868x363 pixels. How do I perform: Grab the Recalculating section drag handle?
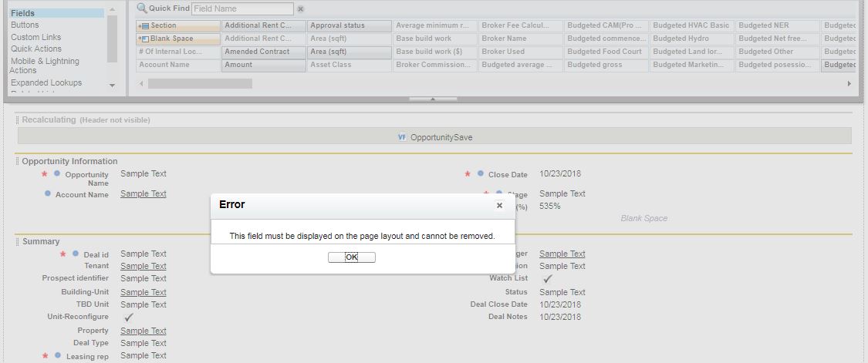click(x=18, y=119)
